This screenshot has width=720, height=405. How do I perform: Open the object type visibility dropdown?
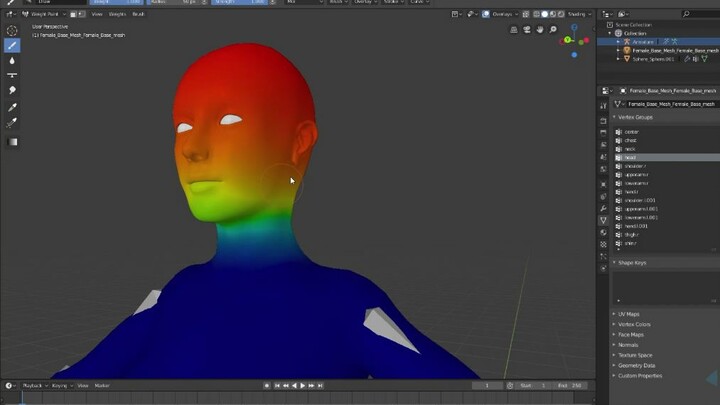[x=456, y=14]
